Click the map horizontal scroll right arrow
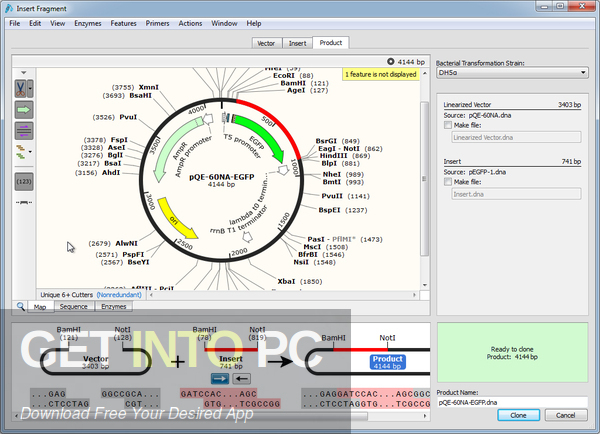The width and height of the screenshot is (600, 434). (414, 295)
